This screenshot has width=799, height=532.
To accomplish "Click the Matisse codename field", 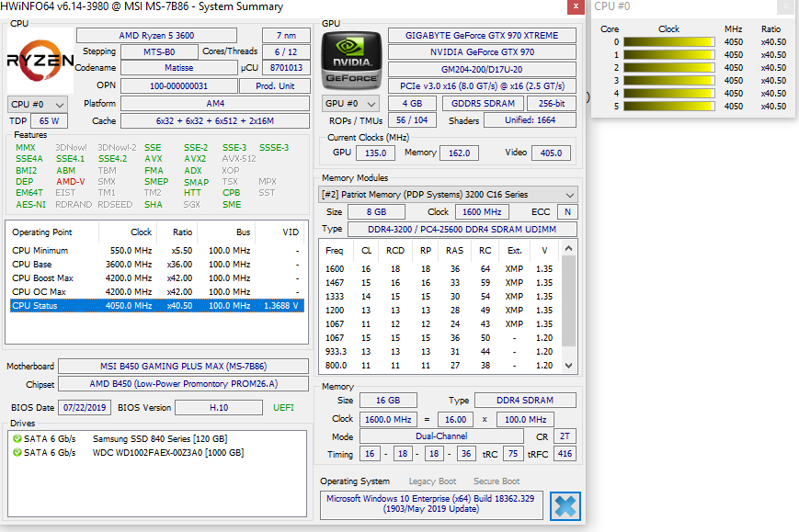I will (x=179, y=68).
